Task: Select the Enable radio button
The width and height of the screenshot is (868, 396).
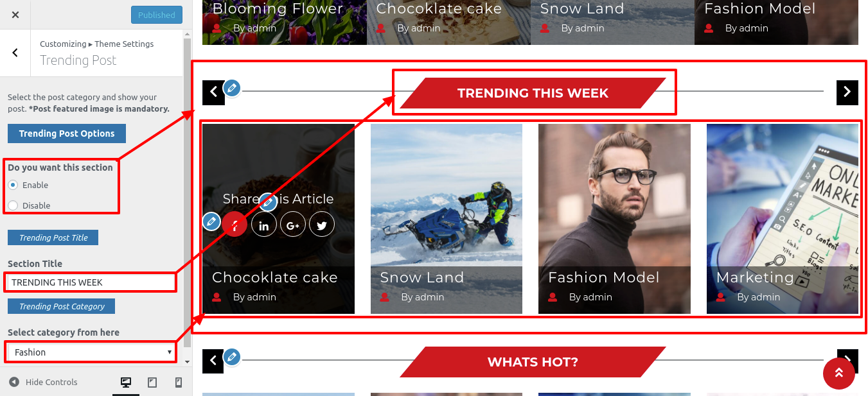Action: 13,185
